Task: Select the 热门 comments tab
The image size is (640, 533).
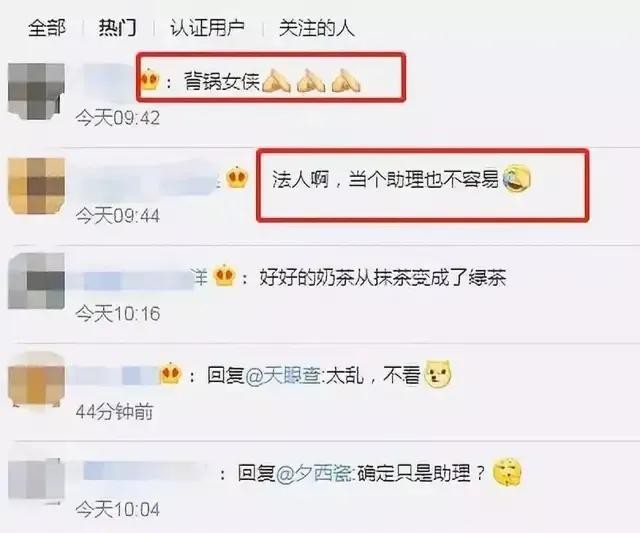Action: [x=117, y=29]
